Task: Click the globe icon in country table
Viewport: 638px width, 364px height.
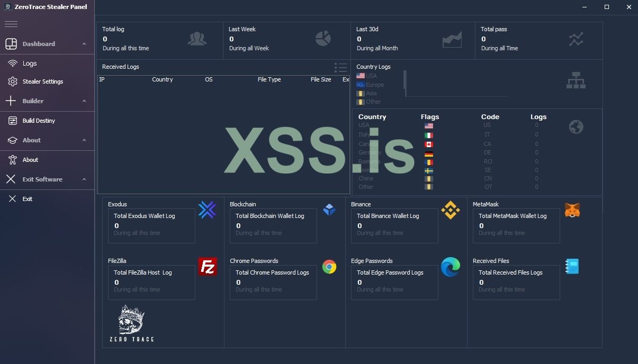Action: tap(576, 127)
